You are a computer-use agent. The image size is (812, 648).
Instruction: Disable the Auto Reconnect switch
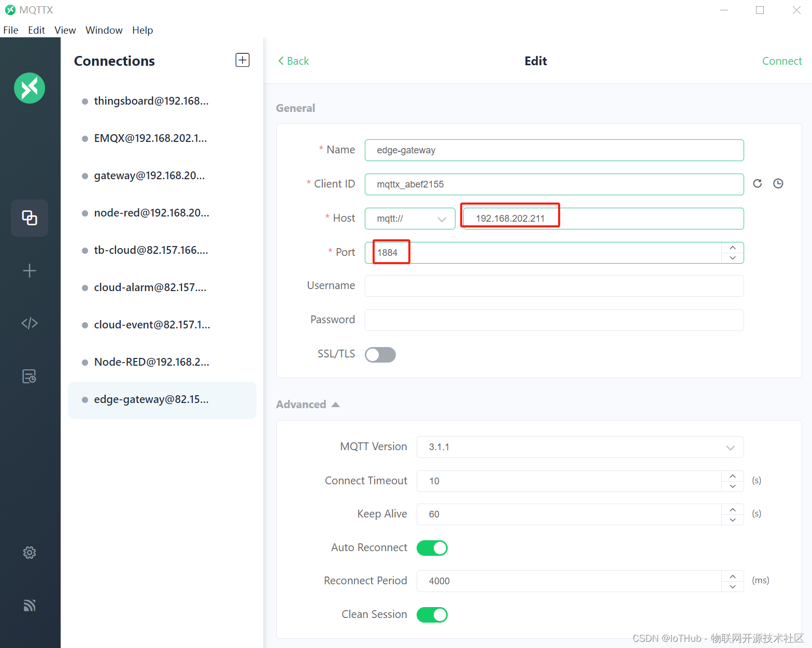click(x=432, y=548)
